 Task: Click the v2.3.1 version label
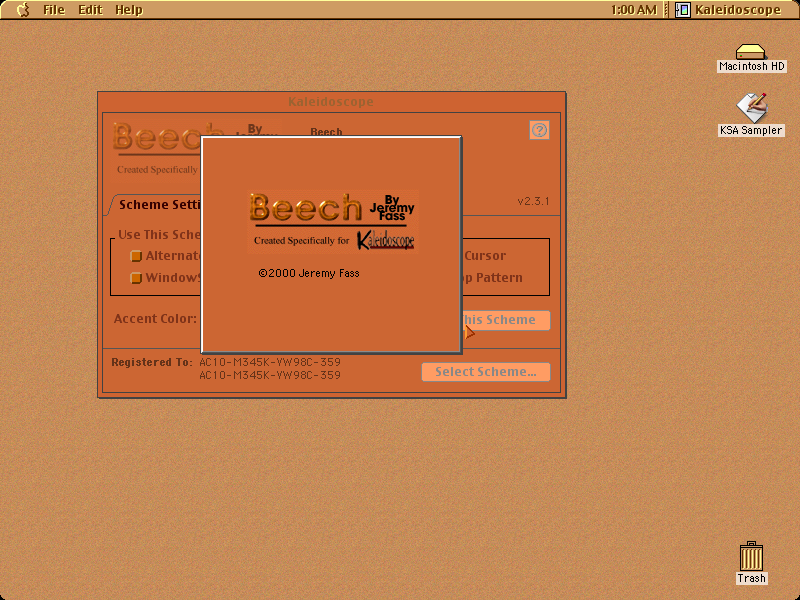pyautogui.click(x=533, y=201)
